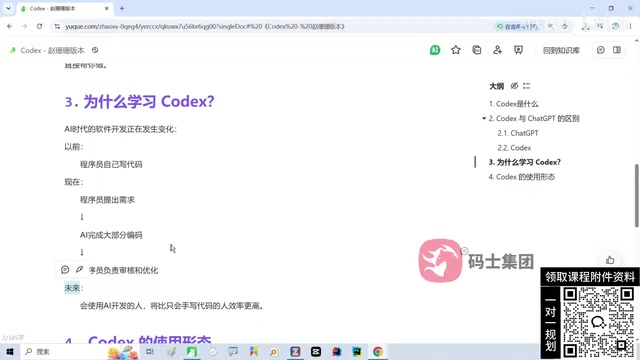Open outline section 2. Codex 与 ChatGPT 的区别
640x360 pixels.
click(x=534, y=118)
